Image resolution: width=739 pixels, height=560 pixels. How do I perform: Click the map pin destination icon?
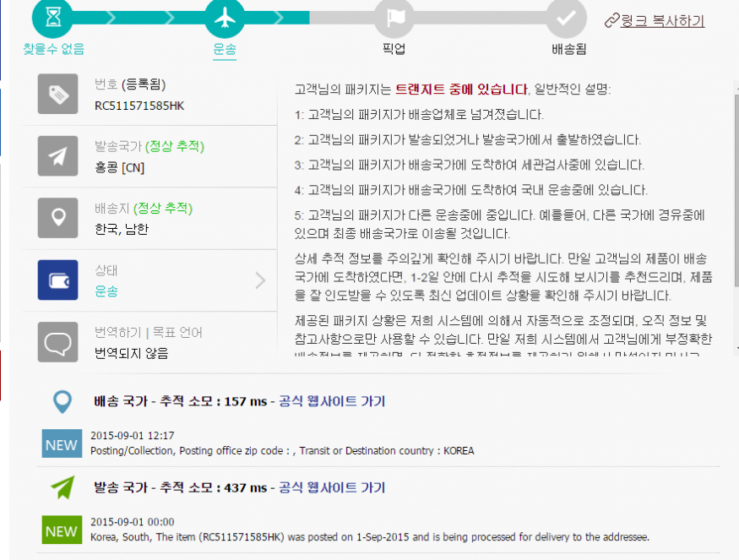pyautogui.click(x=58, y=218)
